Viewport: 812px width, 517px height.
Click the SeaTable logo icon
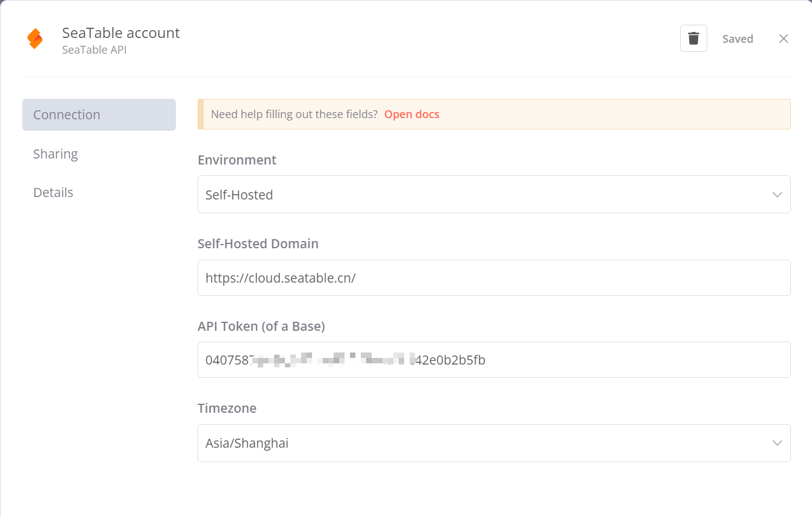pos(35,39)
